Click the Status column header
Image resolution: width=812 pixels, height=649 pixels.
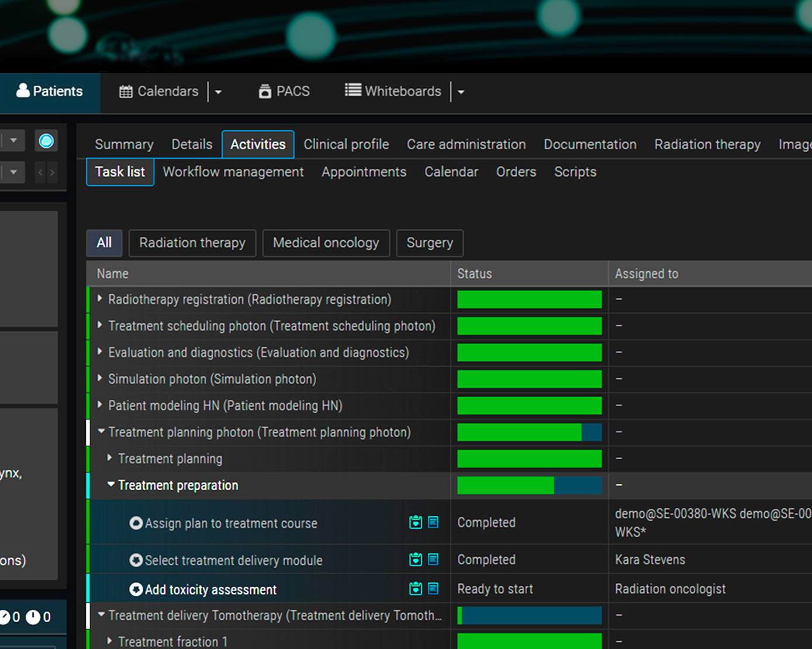474,273
